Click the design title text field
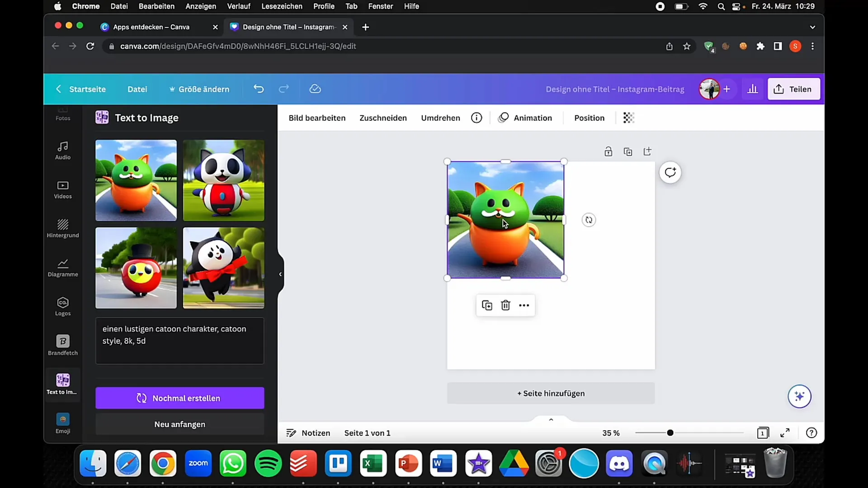This screenshot has height=488, width=868. click(x=615, y=89)
